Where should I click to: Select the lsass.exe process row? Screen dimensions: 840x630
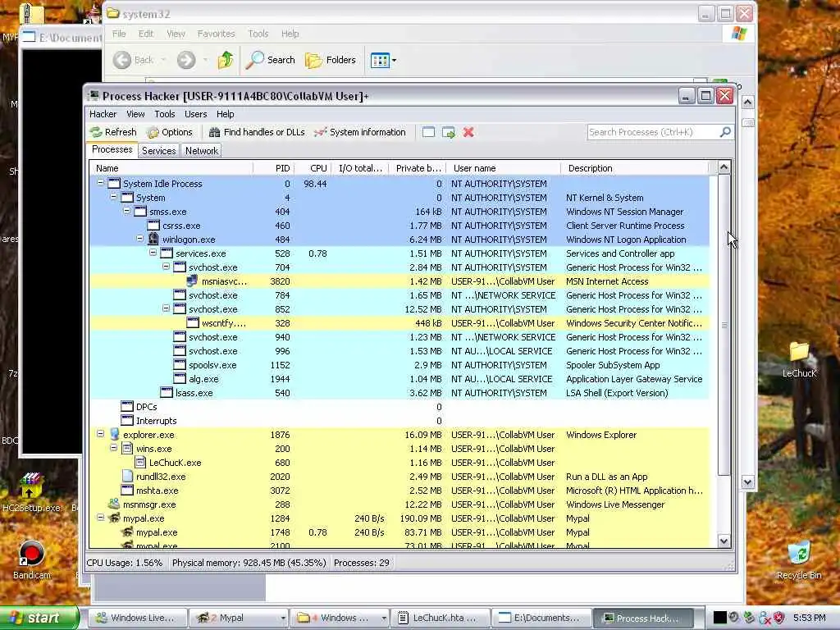399,393
